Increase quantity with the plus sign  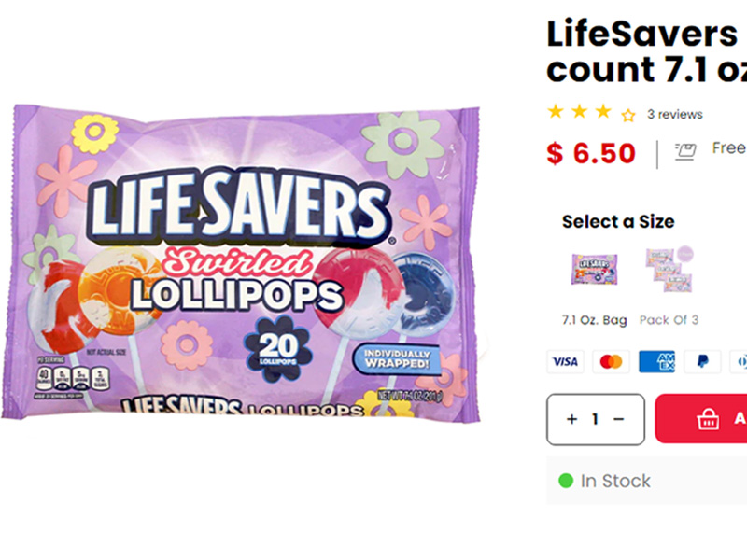[571, 419]
